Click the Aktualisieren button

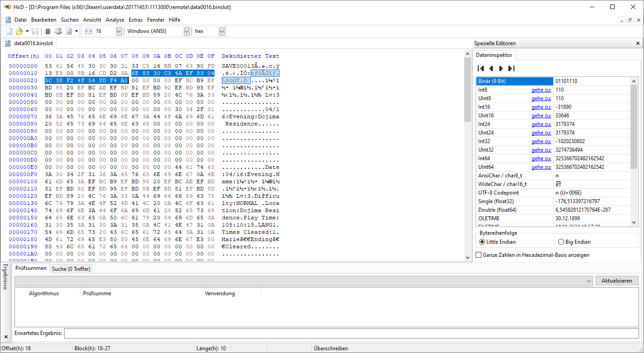pos(617,281)
